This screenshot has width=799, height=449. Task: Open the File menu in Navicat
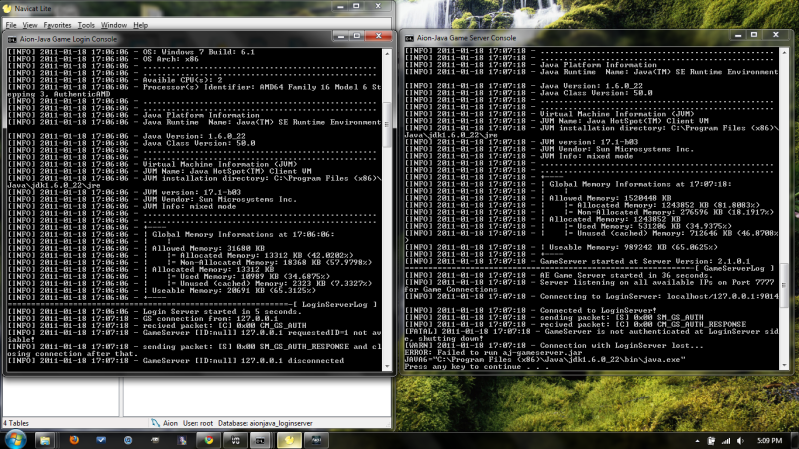pyautogui.click(x=11, y=24)
